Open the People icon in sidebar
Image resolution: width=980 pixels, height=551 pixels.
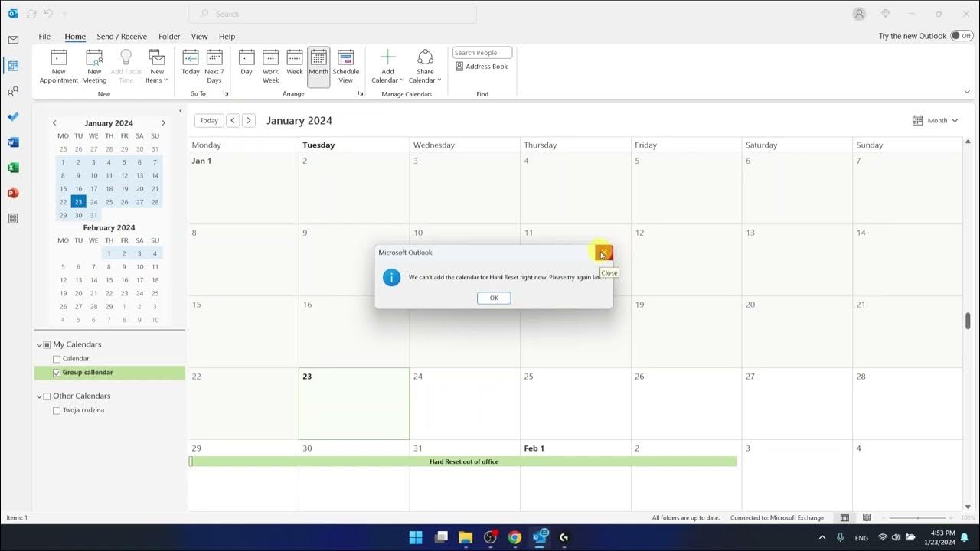coord(13,92)
